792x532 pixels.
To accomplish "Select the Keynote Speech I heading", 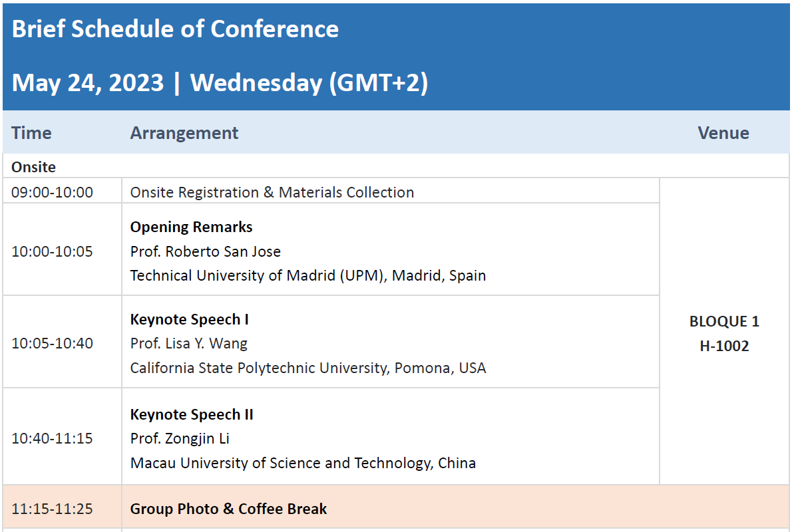I will (190, 319).
